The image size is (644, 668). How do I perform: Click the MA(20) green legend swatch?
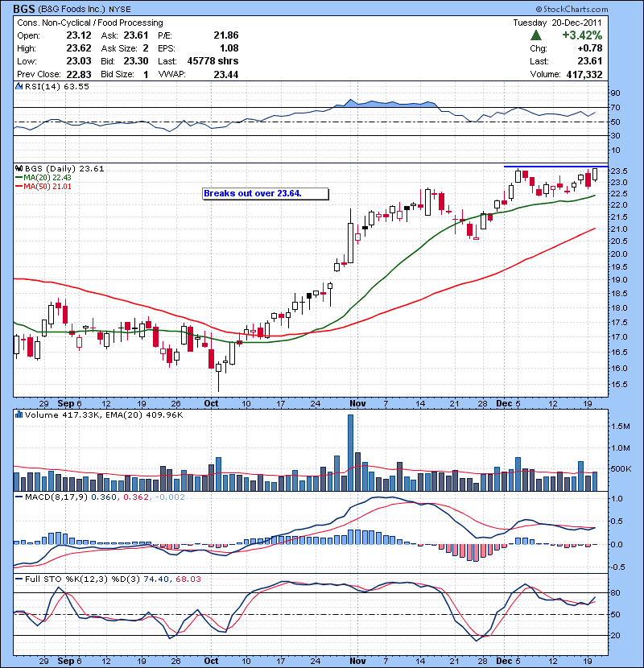tap(19, 178)
